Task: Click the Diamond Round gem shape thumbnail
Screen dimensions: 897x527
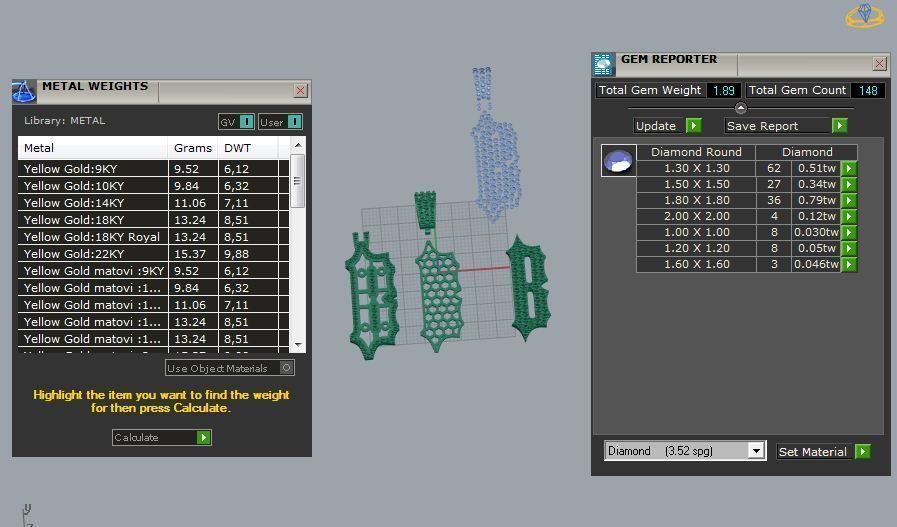Action: pyautogui.click(x=618, y=160)
